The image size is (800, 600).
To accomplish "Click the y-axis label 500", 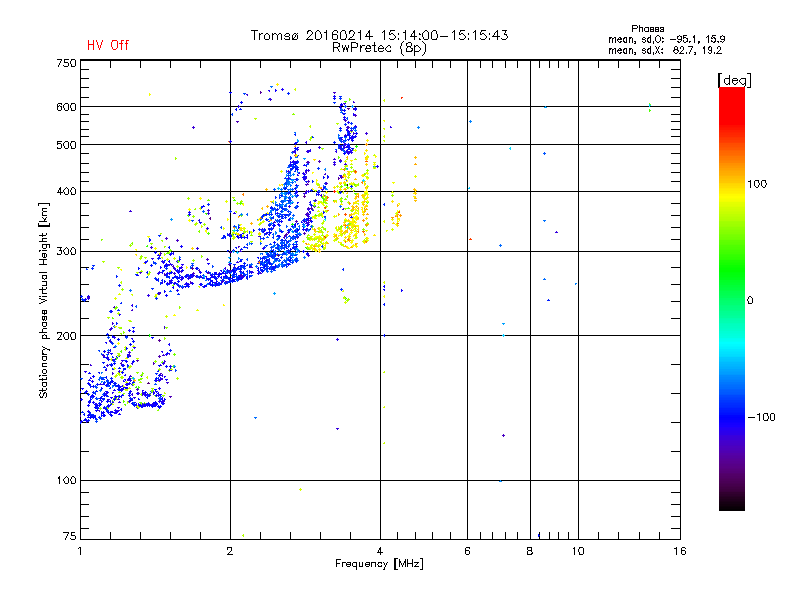I will point(66,145).
